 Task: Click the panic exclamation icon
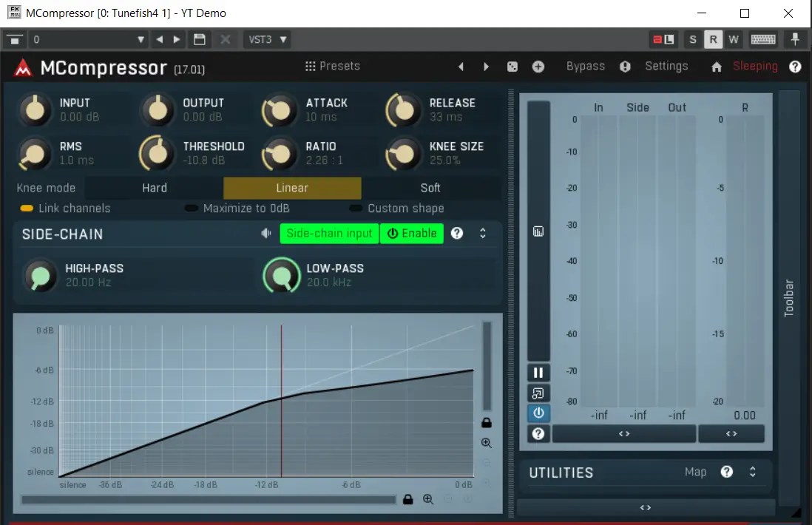tap(625, 67)
